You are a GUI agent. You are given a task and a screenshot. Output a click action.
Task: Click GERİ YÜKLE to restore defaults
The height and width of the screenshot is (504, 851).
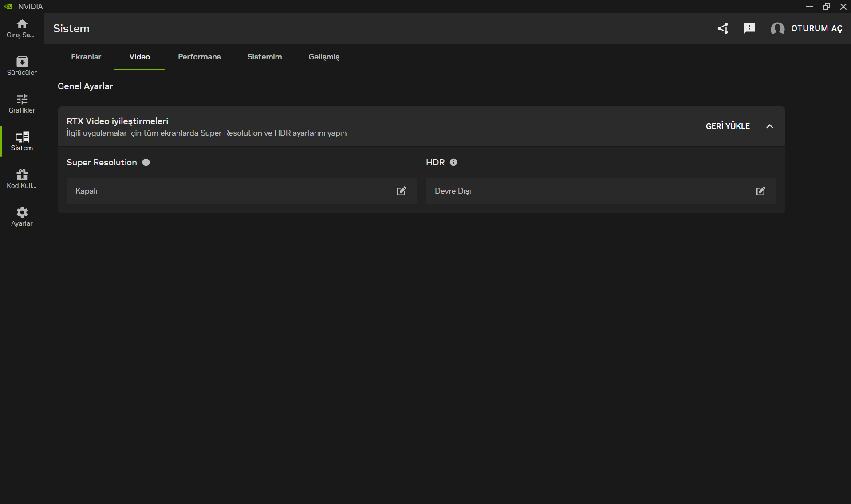click(x=728, y=126)
